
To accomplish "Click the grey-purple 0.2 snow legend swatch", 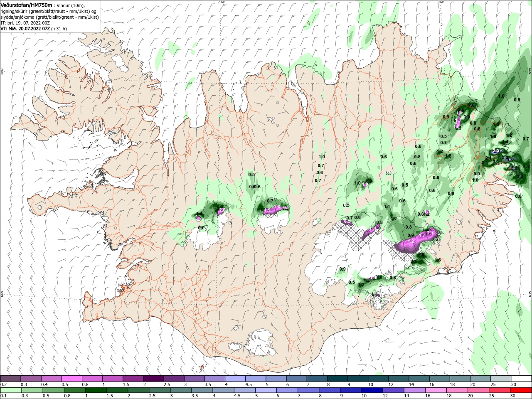I will [x=10, y=379].
